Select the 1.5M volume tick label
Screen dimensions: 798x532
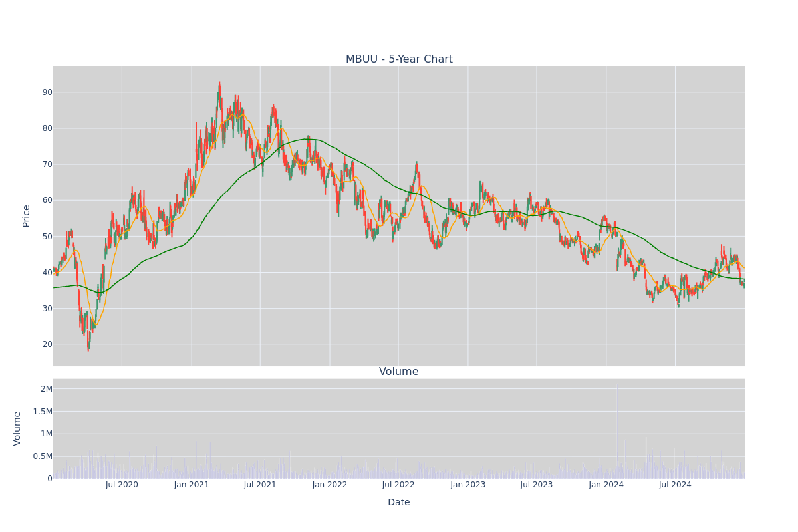coord(42,412)
